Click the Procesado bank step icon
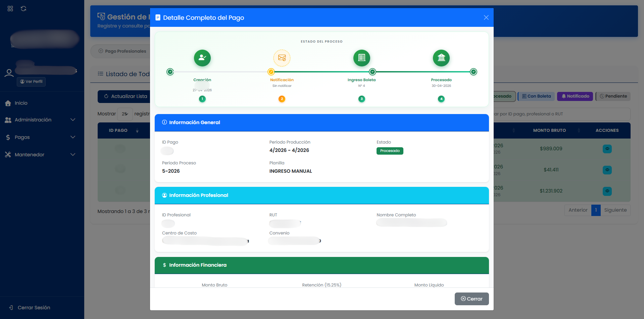 point(441,58)
